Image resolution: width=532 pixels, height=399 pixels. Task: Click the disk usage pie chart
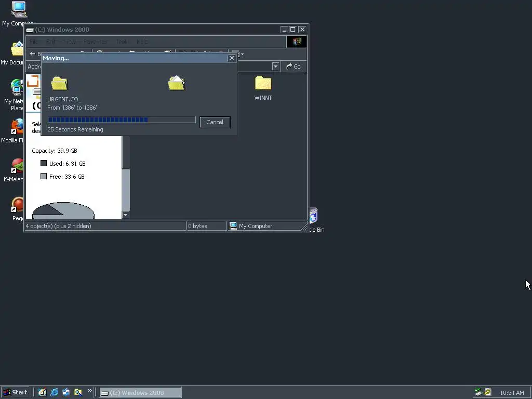click(63, 211)
